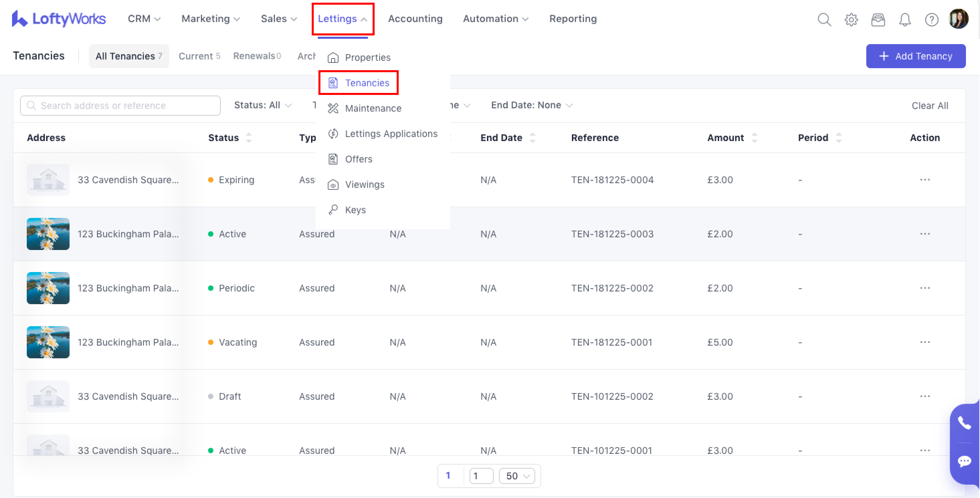Screen dimensions: 980x498
Task: Expand the End Date: None filter
Action: [531, 105]
